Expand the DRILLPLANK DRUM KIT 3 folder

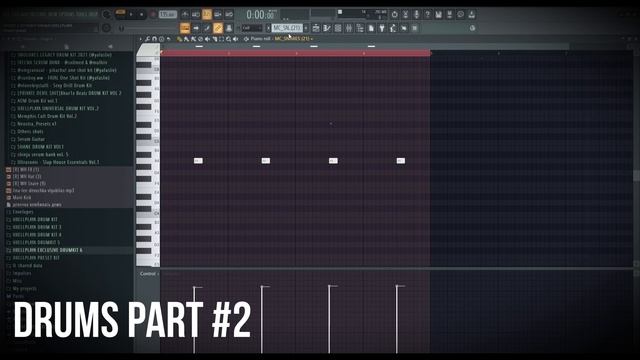coord(37,227)
